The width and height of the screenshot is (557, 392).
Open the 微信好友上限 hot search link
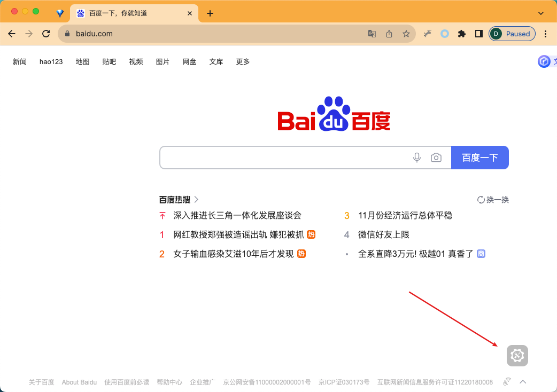(x=384, y=234)
